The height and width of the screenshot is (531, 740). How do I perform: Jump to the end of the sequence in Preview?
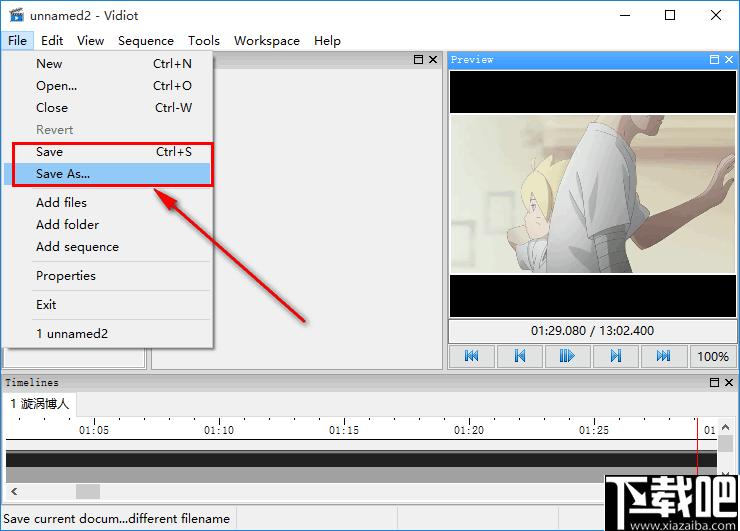pos(663,356)
